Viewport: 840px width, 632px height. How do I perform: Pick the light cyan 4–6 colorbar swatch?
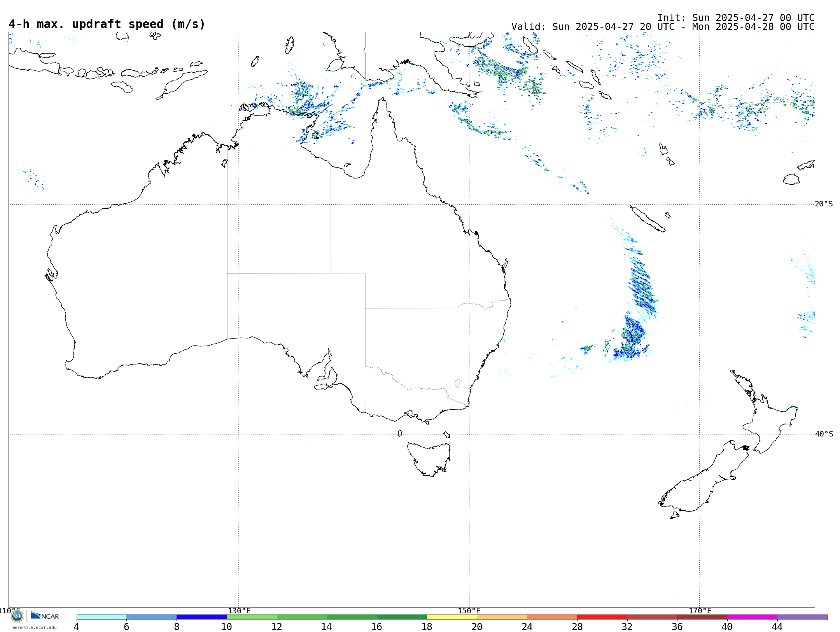point(101,617)
